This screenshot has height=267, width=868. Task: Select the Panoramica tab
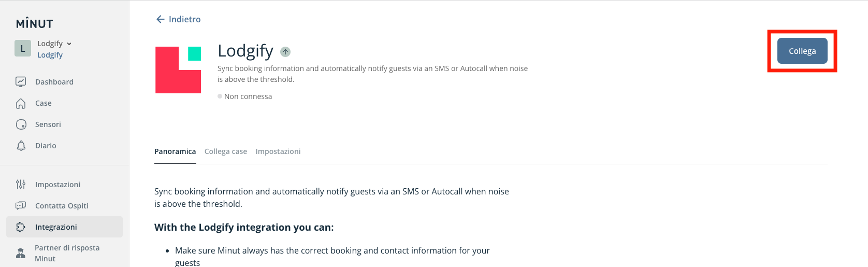click(175, 151)
